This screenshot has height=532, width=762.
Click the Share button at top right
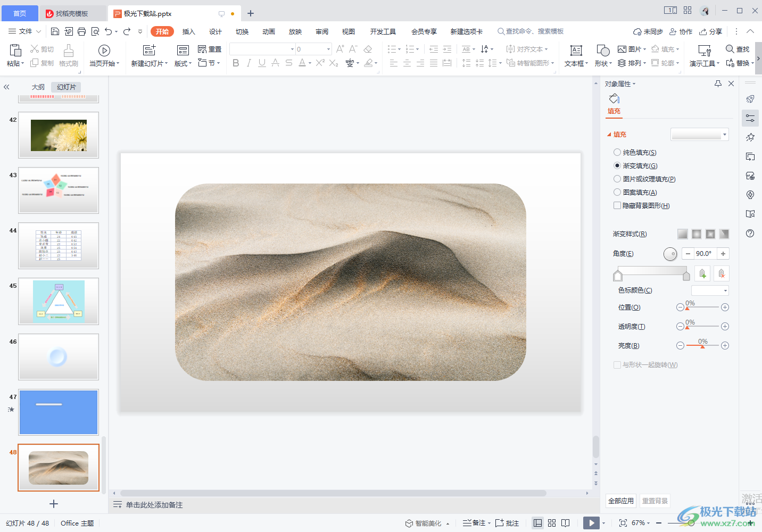click(711, 31)
